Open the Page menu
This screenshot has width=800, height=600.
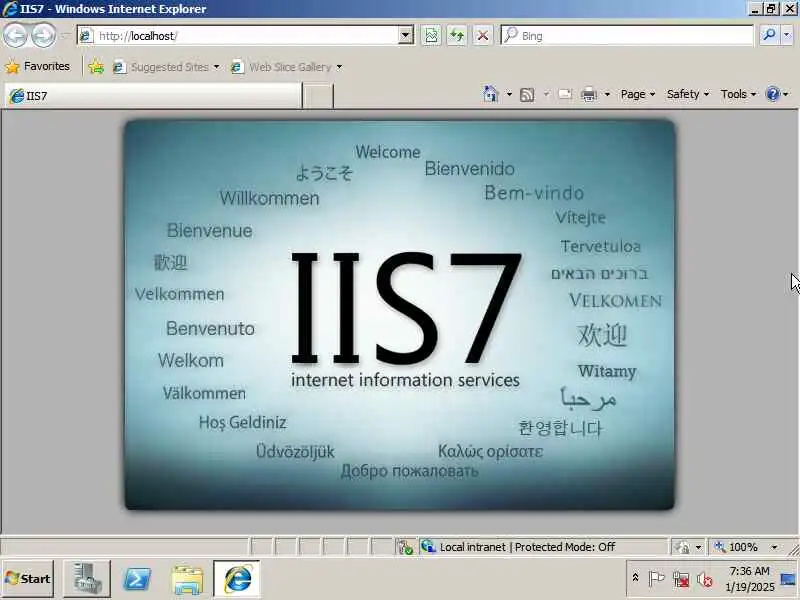coord(638,94)
